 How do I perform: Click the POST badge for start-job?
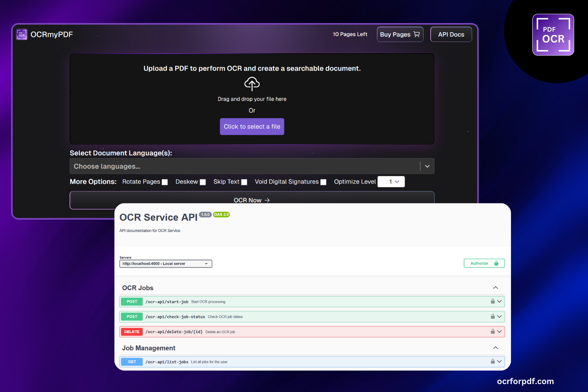click(132, 302)
